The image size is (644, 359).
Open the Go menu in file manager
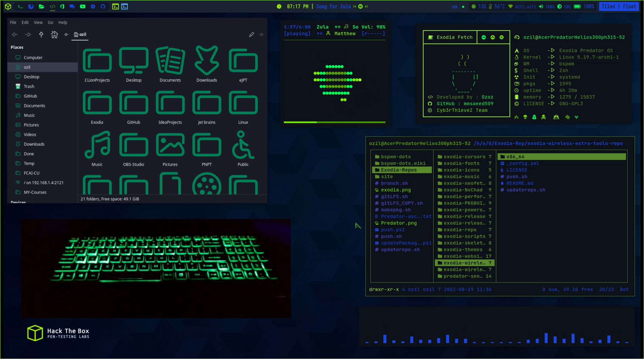tap(51, 22)
